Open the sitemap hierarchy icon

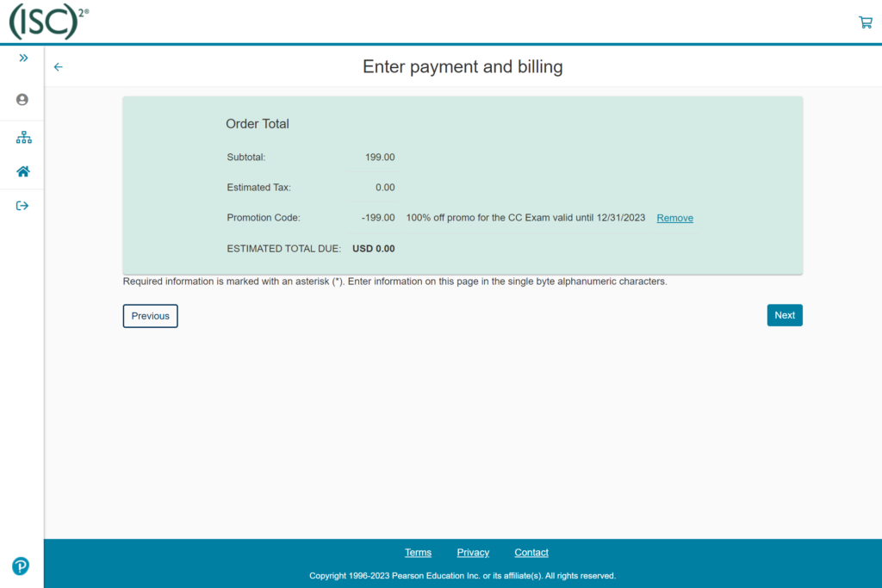(x=23, y=137)
